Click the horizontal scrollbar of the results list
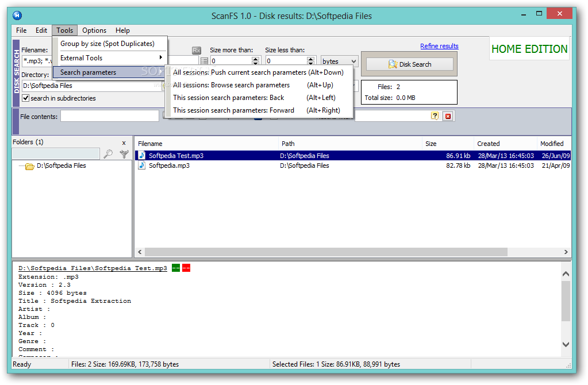The image size is (588, 385). click(x=326, y=252)
